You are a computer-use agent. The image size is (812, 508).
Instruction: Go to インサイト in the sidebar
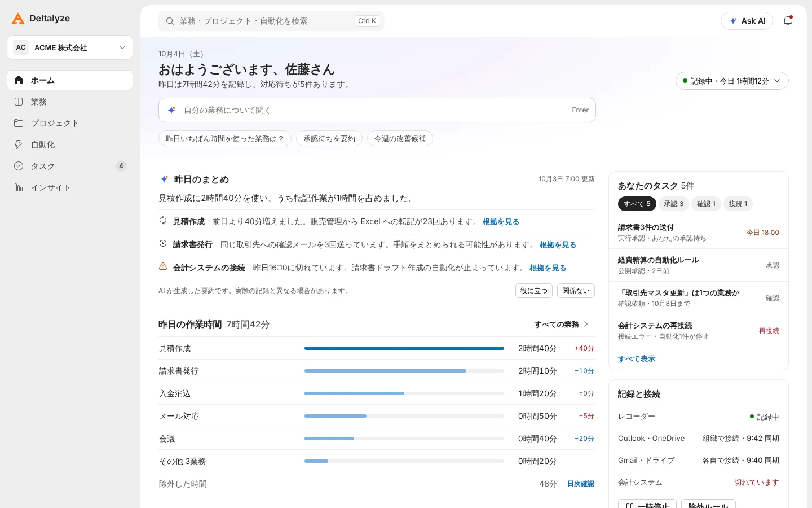(x=70, y=187)
